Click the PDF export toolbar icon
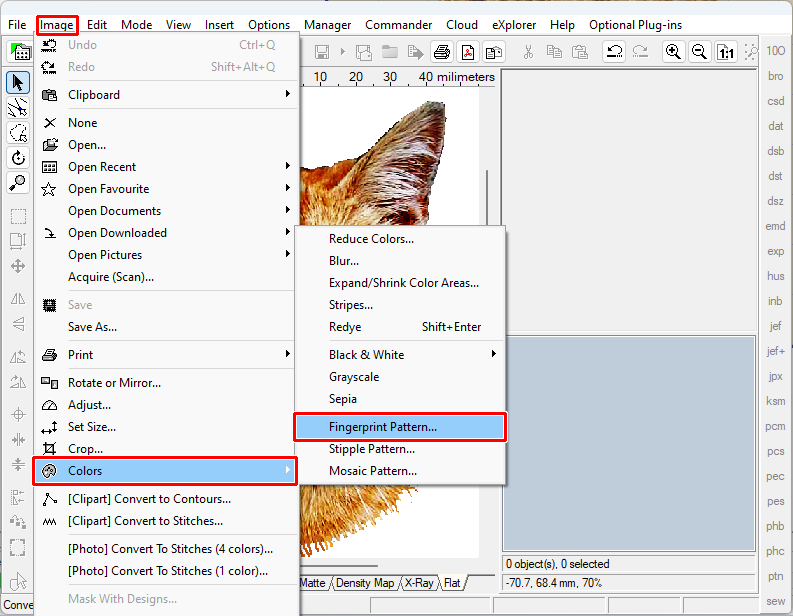This screenshot has height=616, width=793. pos(468,52)
